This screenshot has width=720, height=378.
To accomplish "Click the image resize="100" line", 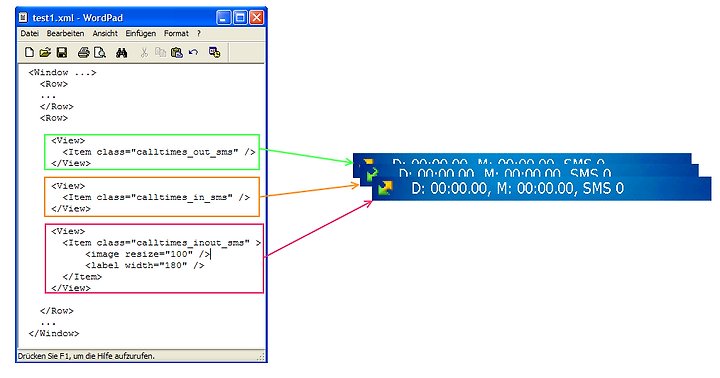I will click(148, 254).
